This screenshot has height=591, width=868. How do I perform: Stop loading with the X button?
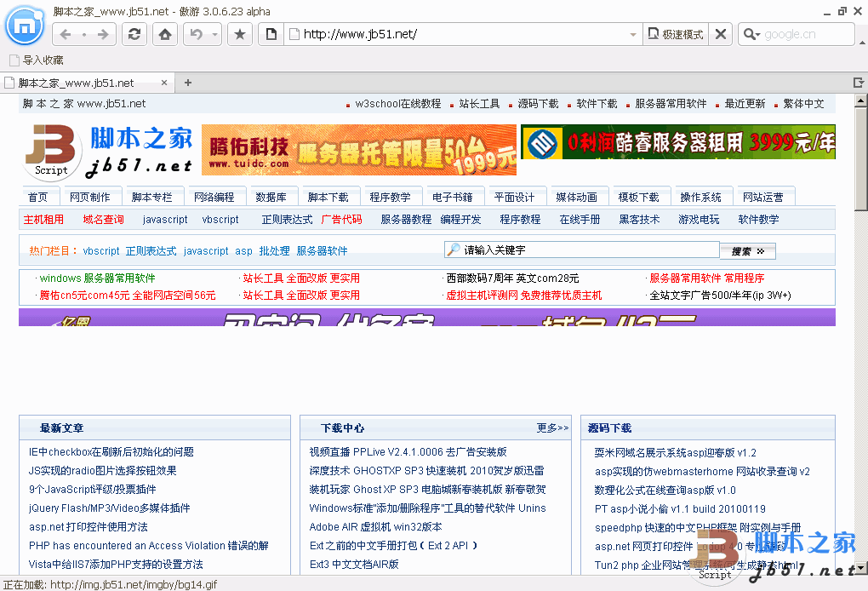720,34
